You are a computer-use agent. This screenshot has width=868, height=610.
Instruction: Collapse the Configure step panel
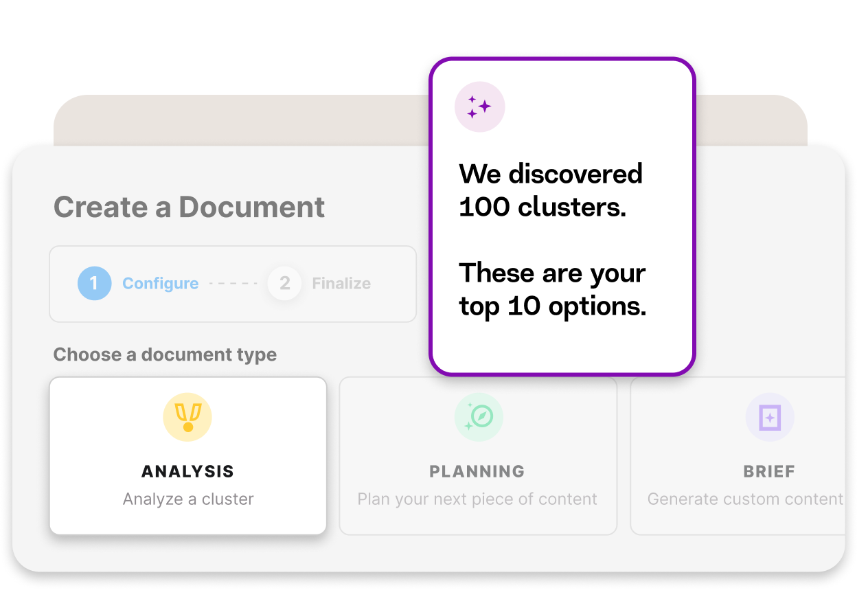[x=233, y=283]
